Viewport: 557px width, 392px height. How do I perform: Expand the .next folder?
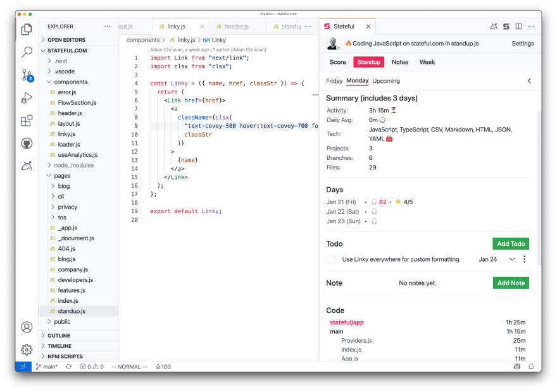78,61
